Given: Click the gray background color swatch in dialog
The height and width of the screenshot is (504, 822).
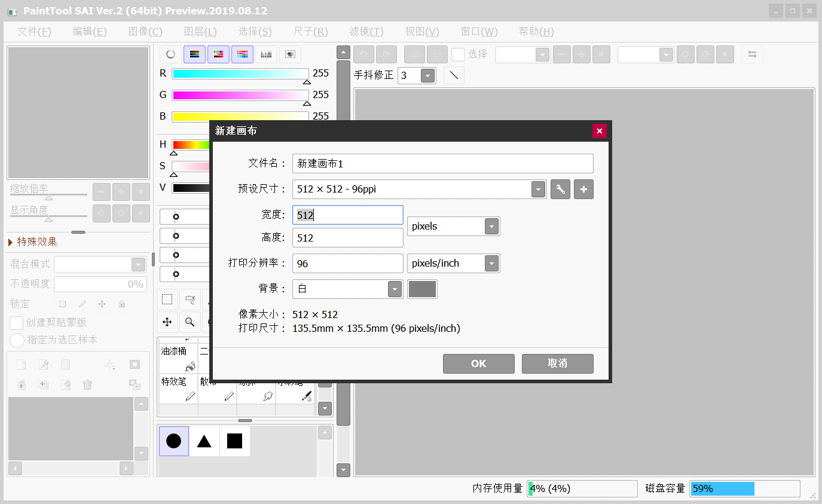Looking at the screenshot, I should [422, 289].
